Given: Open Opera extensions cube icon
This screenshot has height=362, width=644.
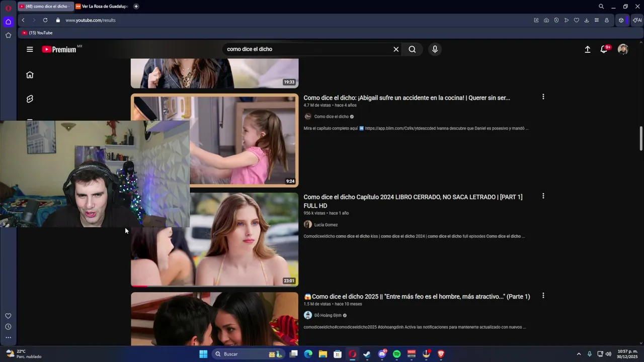Looking at the screenshot, I should point(621,20).
